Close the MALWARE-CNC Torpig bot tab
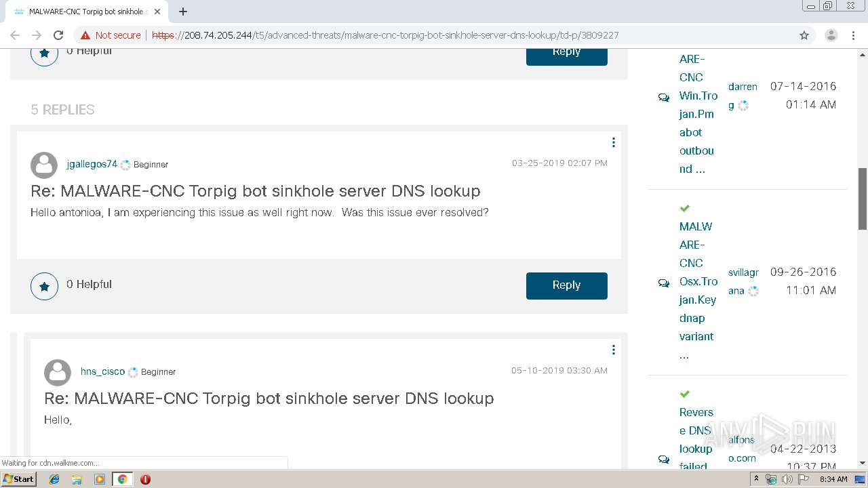This screenshot has width=868, height=488. tap(157, 12)
